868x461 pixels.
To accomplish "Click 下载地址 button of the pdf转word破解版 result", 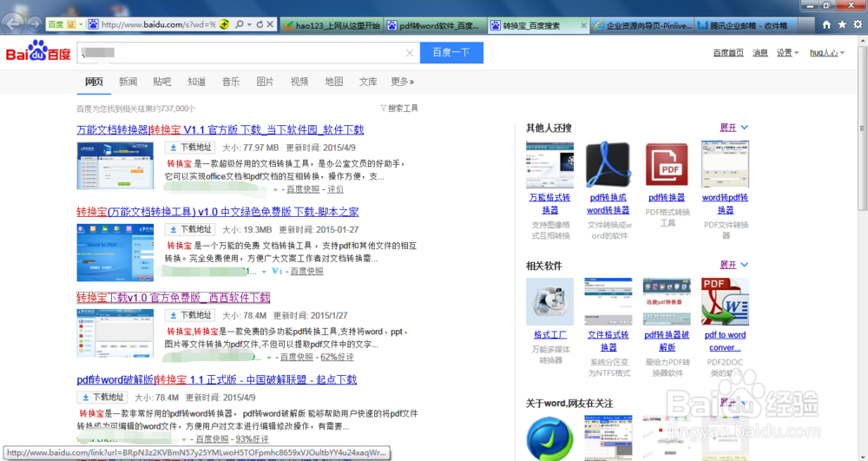I will coord(102,398).
